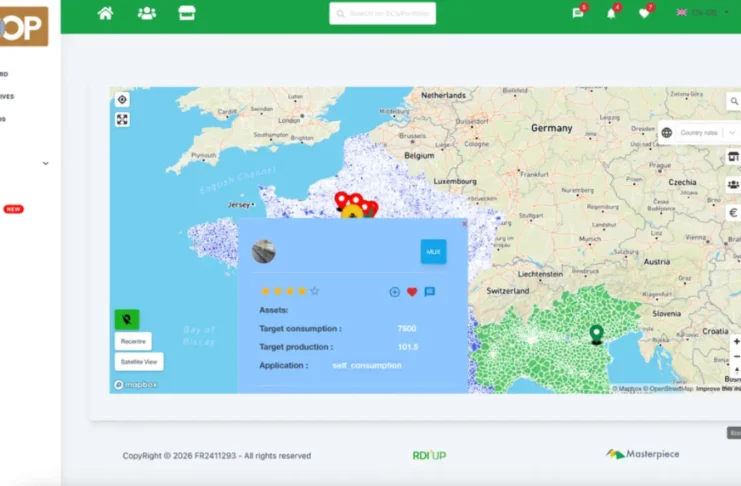Click the first gold rating star
The height and width of the screenshot is (486, 741).
click(266, 291)
